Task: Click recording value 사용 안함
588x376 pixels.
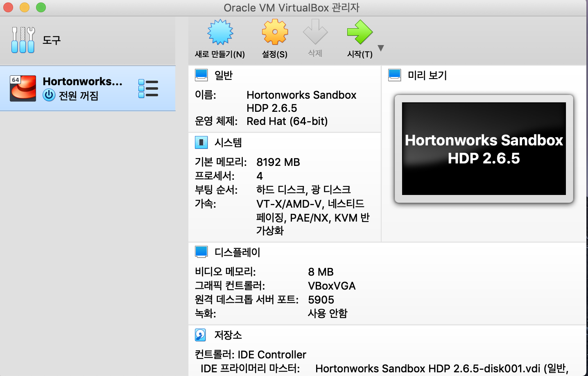Action: (x=328, y=313)
